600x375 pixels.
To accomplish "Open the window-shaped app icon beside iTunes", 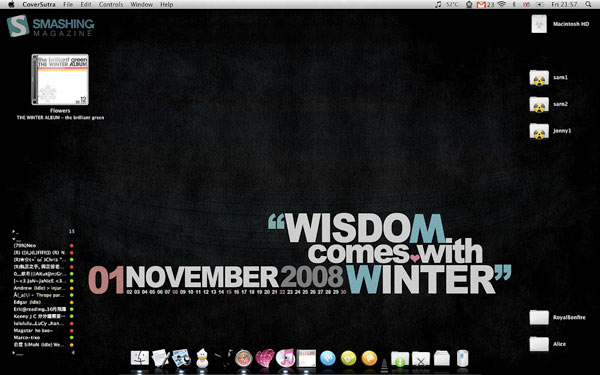I will click(306, 359).
